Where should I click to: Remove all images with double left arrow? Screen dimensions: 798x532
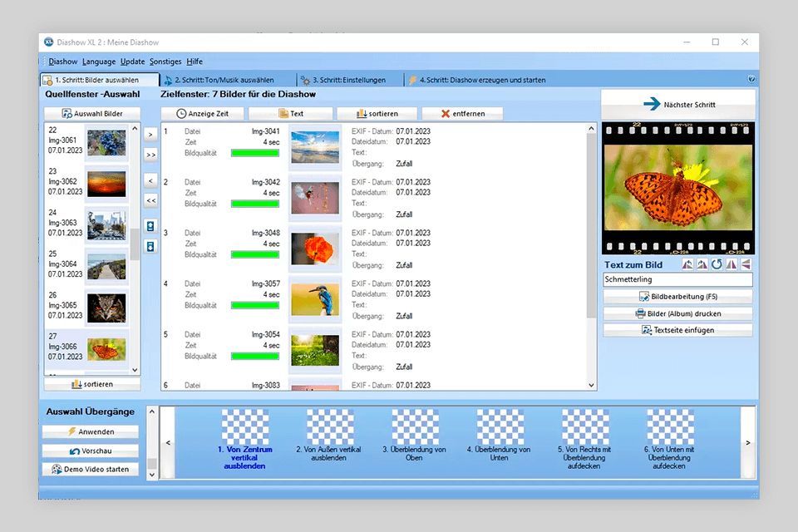tap(150, 200)
